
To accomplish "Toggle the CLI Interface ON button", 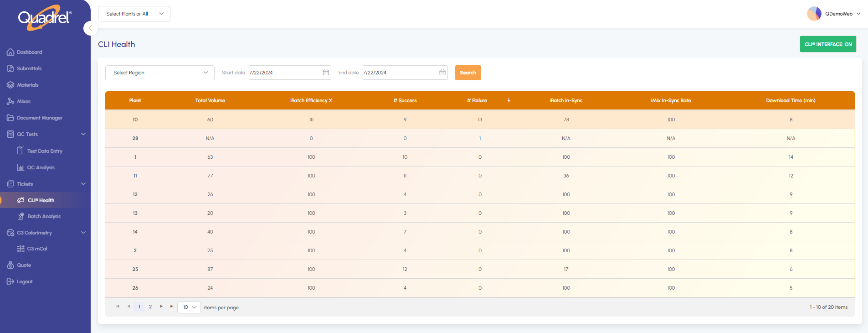I will 827,44.
